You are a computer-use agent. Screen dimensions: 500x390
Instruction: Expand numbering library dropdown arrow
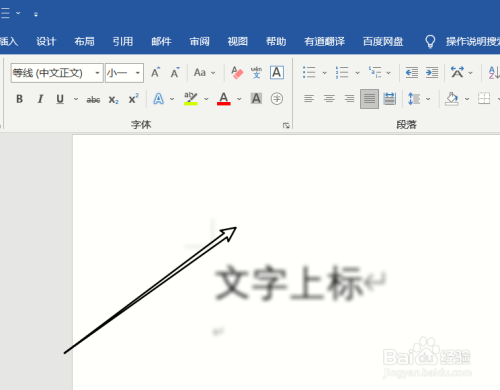point(357,73)
